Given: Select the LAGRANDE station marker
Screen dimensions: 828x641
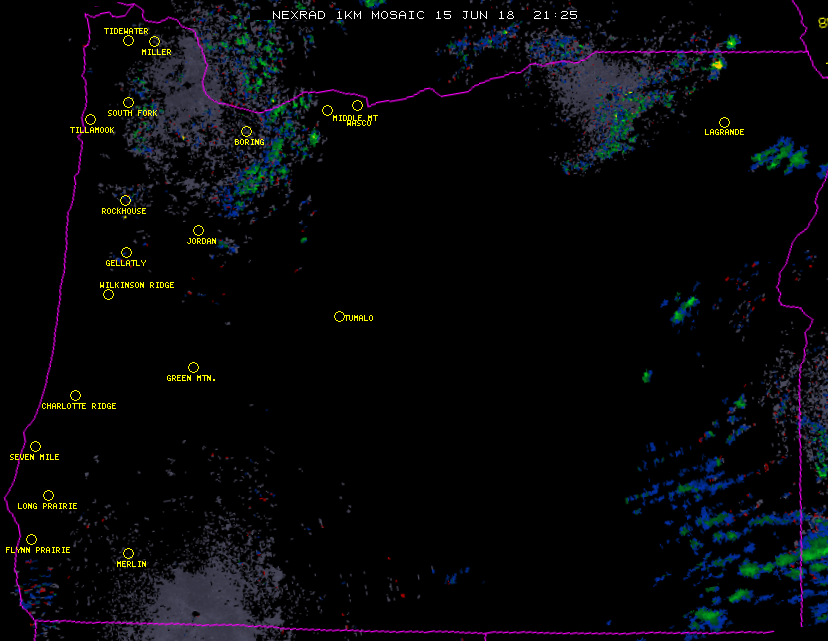Looking at the screenshot, I should pyautogui.click(x=724, y=122).
